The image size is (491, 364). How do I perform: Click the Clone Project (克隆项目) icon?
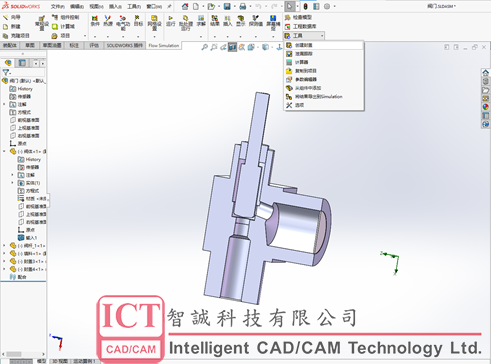pyautogui.click(x=5, y=36)
